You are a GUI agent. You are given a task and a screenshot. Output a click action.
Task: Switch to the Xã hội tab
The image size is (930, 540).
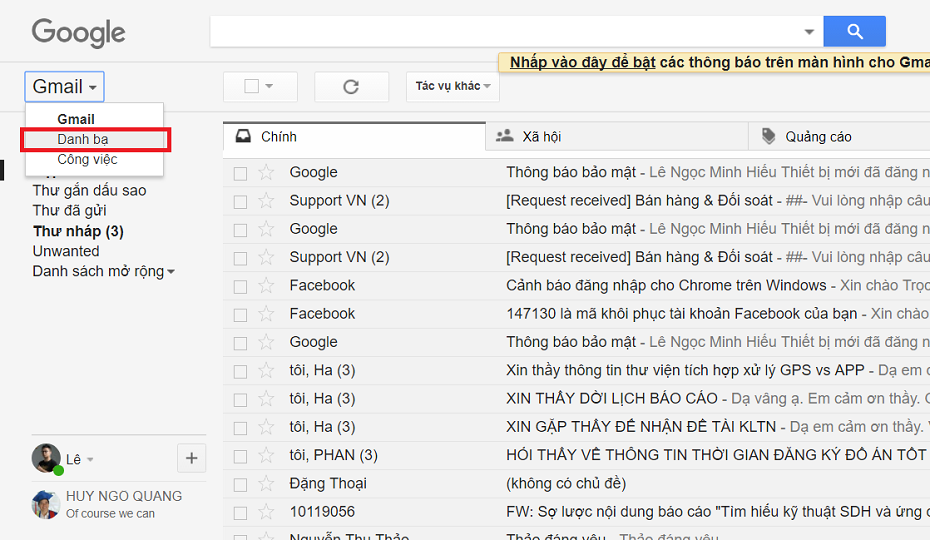[x=617, y=136]
